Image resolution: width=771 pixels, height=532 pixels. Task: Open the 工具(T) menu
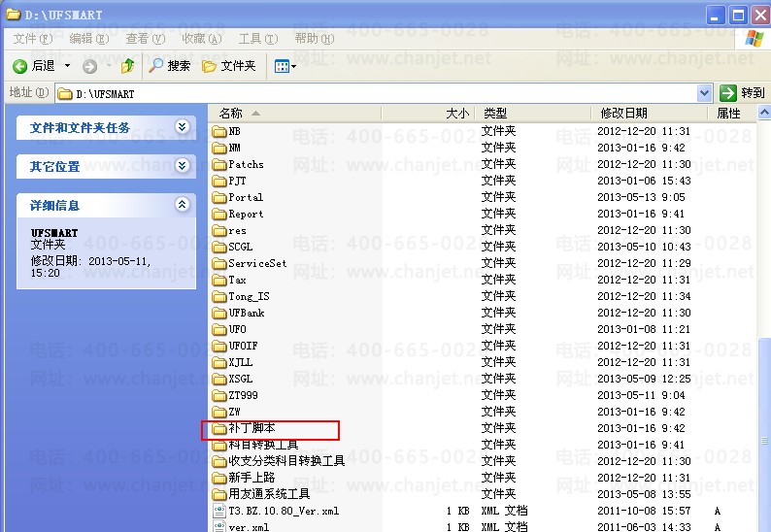(258, 39)
